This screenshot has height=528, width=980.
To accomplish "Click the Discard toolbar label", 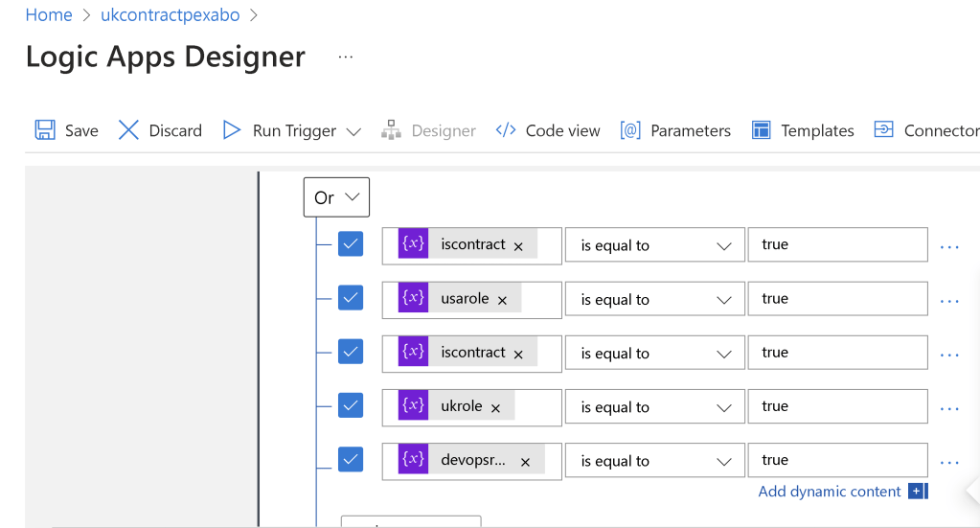I will 175,130.
